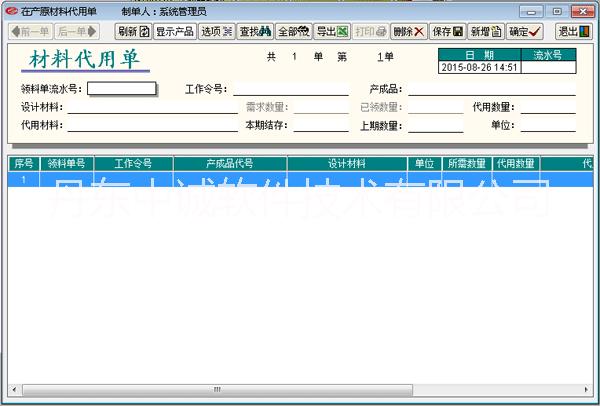Select table row number 1

click(300, 179)
